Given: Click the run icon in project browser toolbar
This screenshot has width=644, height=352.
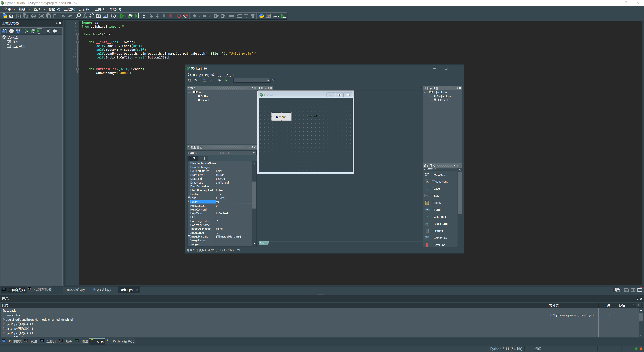Looking at the screenshot, I should click(26, 31).
